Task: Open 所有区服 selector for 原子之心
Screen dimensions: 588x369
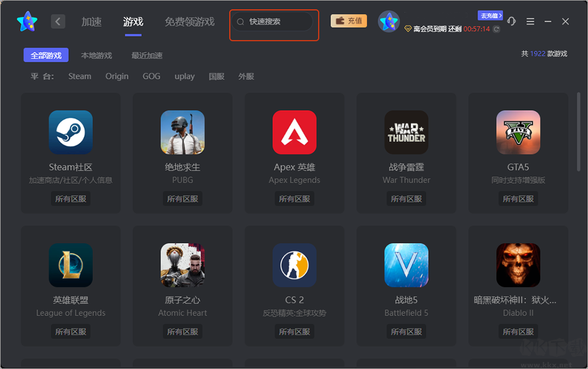Action: [x=183, y=331]
